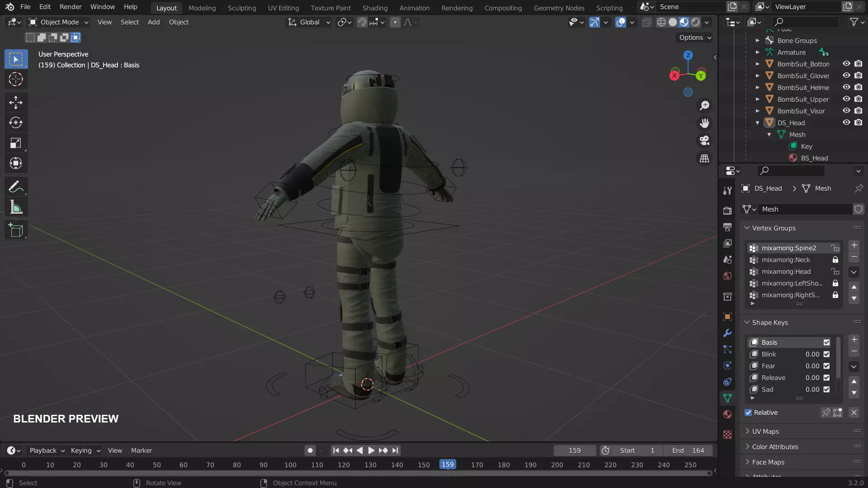Open the Modifier wrench properties tab
The width and height of the screenshot is (868, 488).
pyautogui.click(x=727, y=333)
